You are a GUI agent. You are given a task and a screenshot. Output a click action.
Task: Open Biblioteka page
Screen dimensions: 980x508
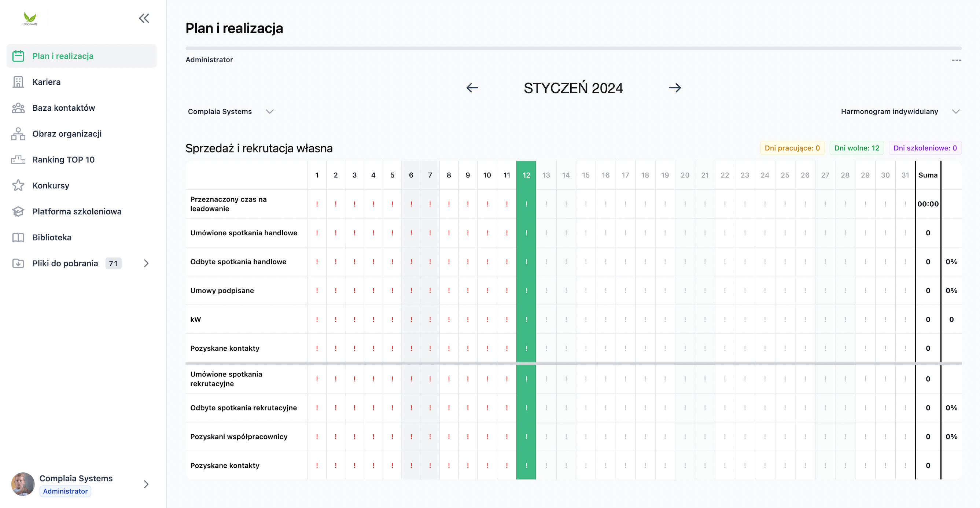coord(81,237)
